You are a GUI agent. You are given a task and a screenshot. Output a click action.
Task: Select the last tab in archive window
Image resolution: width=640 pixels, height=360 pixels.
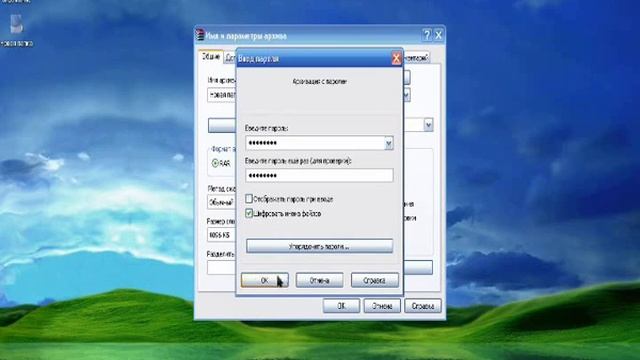[416, 58]
